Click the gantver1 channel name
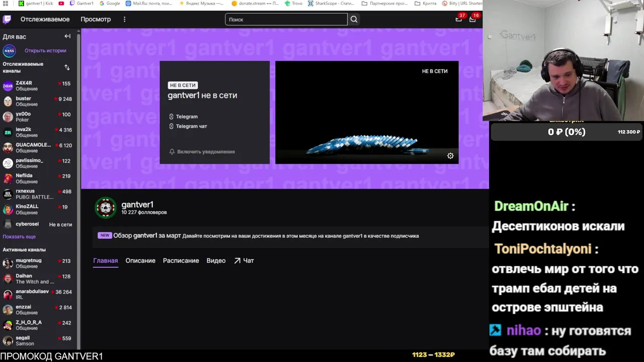This screenshot has height=362, width=644. (x=137, y=205)
